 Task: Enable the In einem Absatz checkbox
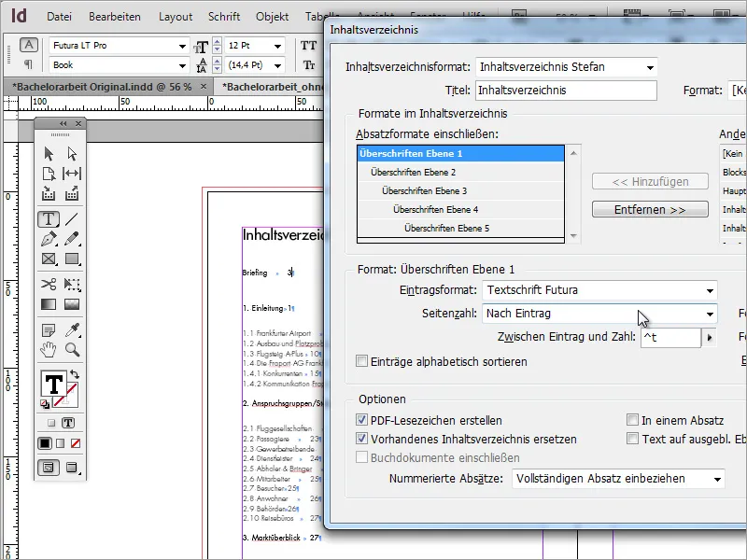coord(632,420)
